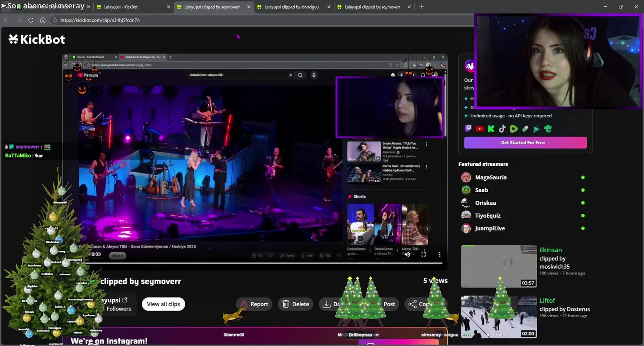
Task: Select Unlimited usage - no API keys required
Action: pos(511,116)
